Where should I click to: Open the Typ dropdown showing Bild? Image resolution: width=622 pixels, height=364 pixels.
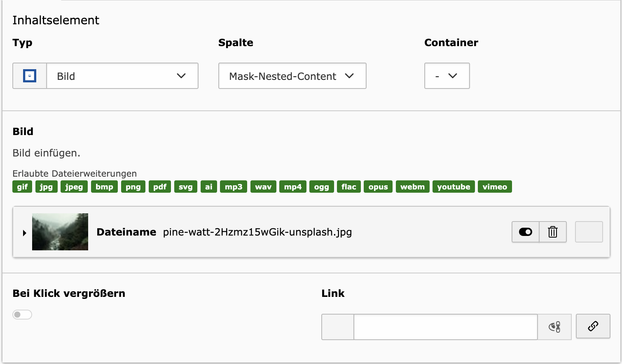pos(122,76)
